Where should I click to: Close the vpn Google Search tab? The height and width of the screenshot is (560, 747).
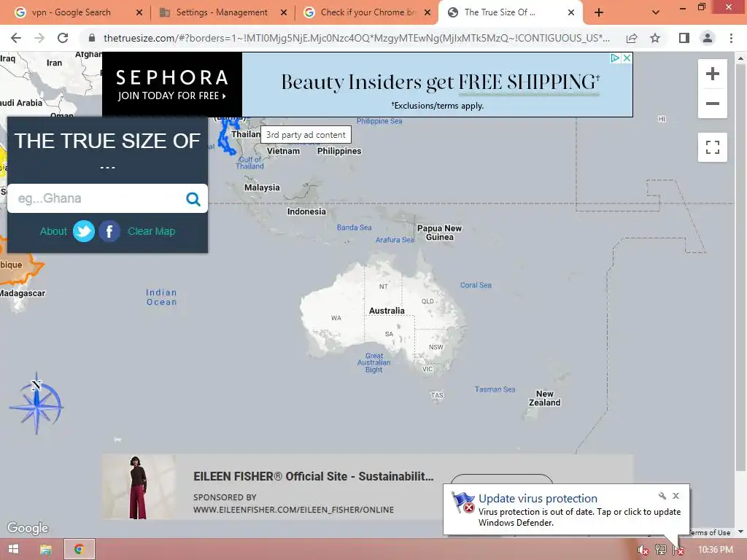(139, 13)
